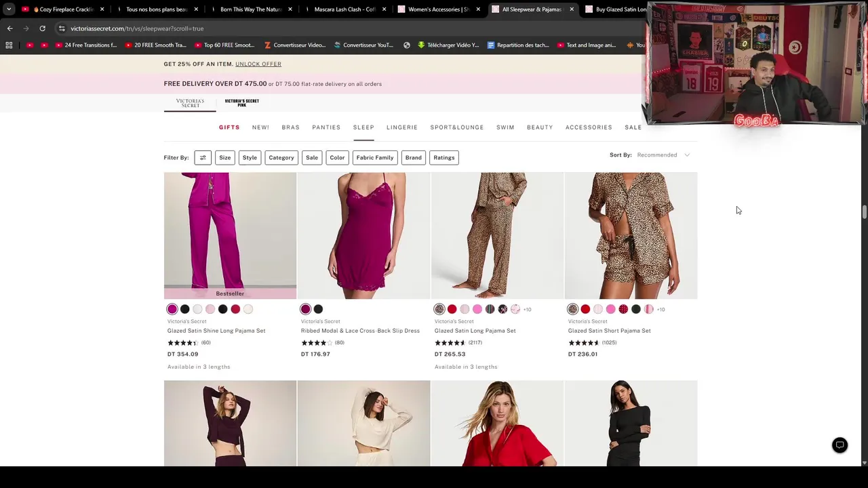Expand the Category filter
Screen dimensions: 868x488
click(281, 157)
